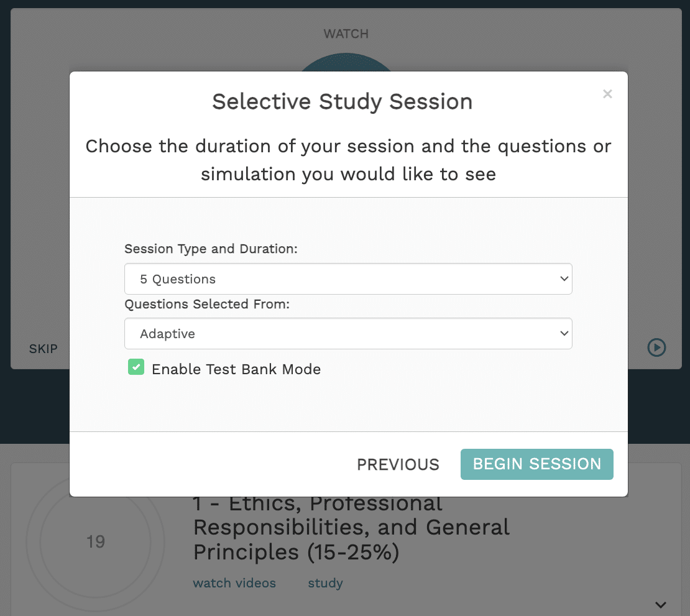Click the circular play icon
690x616 pixels.
click(x=656, y=347)
